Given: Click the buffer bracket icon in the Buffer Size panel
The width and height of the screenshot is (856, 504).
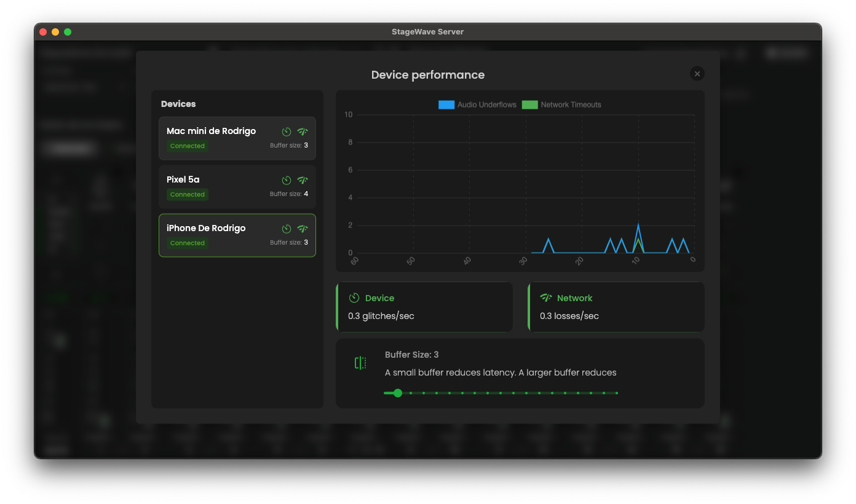Looking at the screenshot, I should (x=360, y=363).
